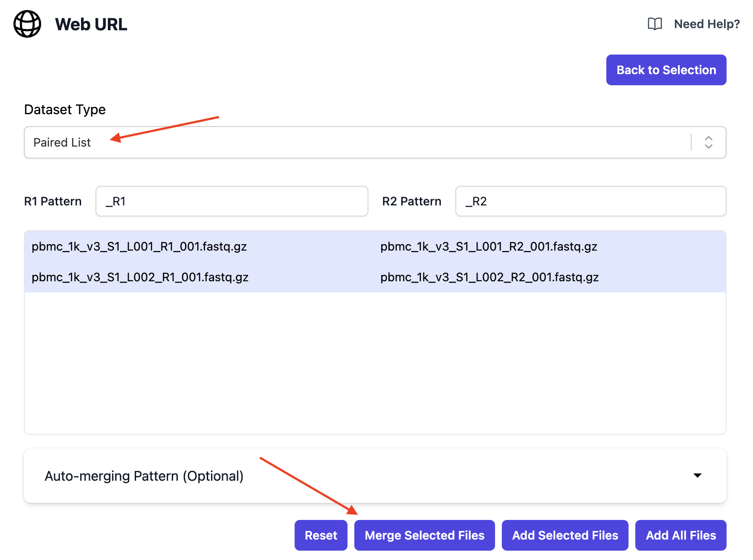Select the pbmc_1k_v3_S1_L001_R2_001.fastq.gz file

pyautogui.click(x=489, y=246)
